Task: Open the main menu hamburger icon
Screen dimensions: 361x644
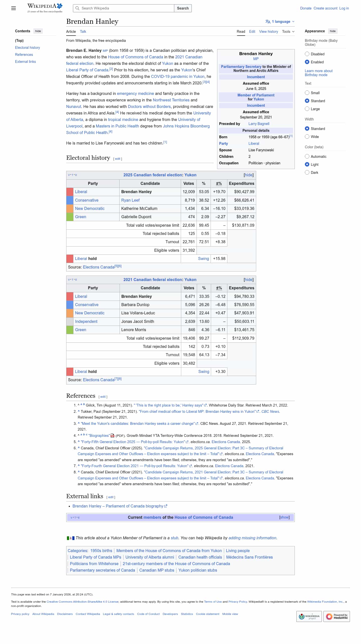Action: 14,8
